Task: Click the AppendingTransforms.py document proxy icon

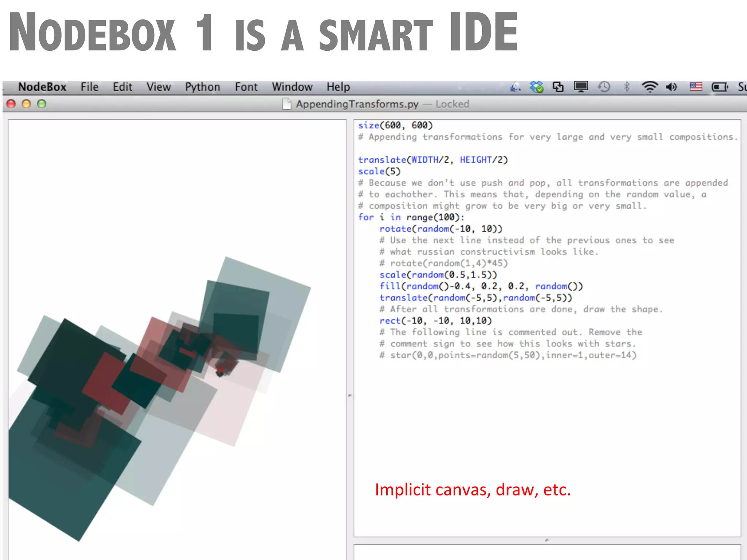Action: pyautogui.click(x=287, y=104)
